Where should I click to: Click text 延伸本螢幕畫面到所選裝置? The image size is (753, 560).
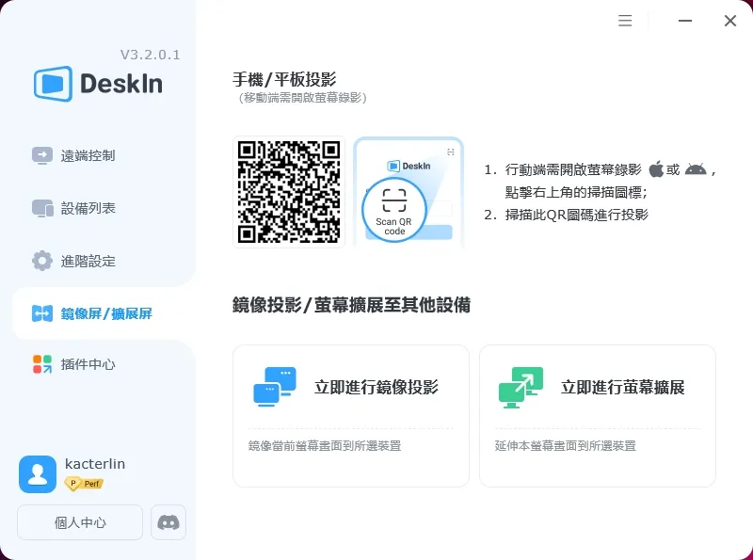tap(566, 446)
